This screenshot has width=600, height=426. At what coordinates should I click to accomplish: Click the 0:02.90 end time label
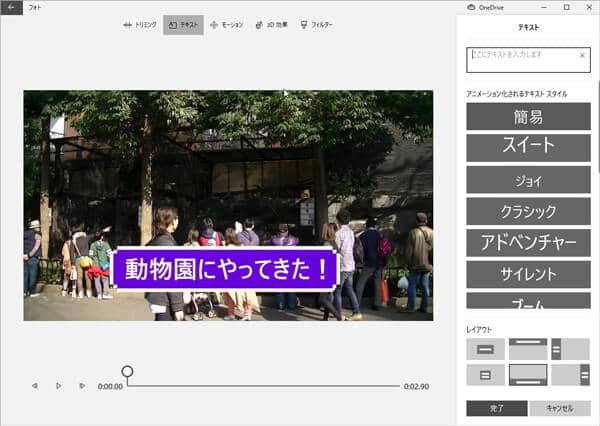[416, 387]
